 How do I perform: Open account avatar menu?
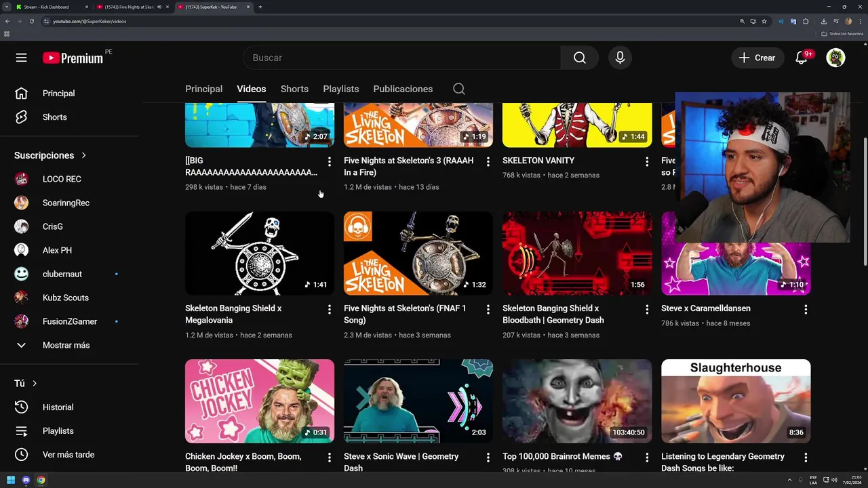pos(835,58)
